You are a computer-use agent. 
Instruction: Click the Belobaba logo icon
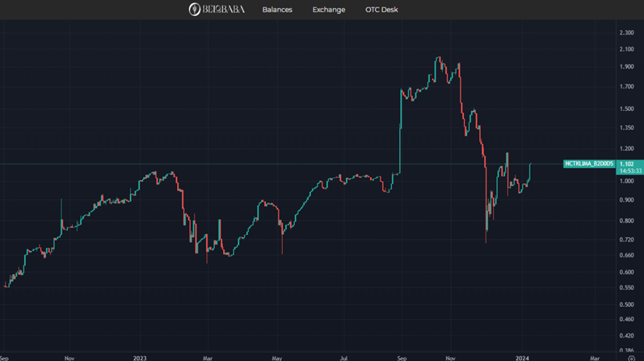coord(195,9)
